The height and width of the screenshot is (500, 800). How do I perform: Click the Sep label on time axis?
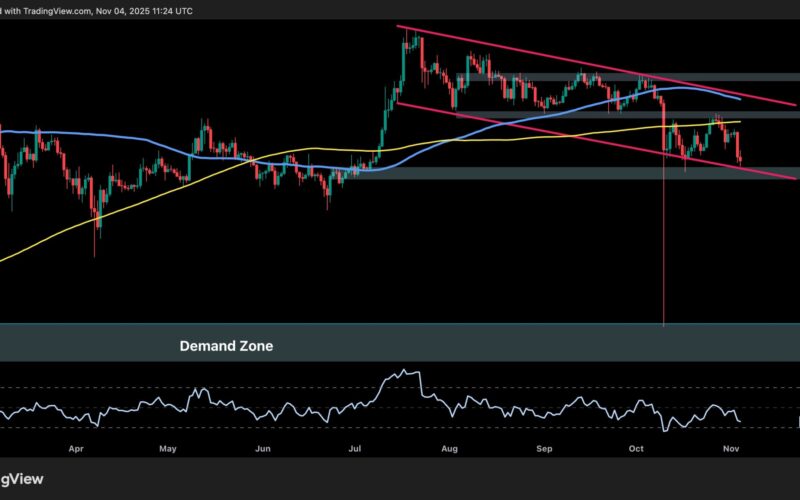click(x=543, y=450)
